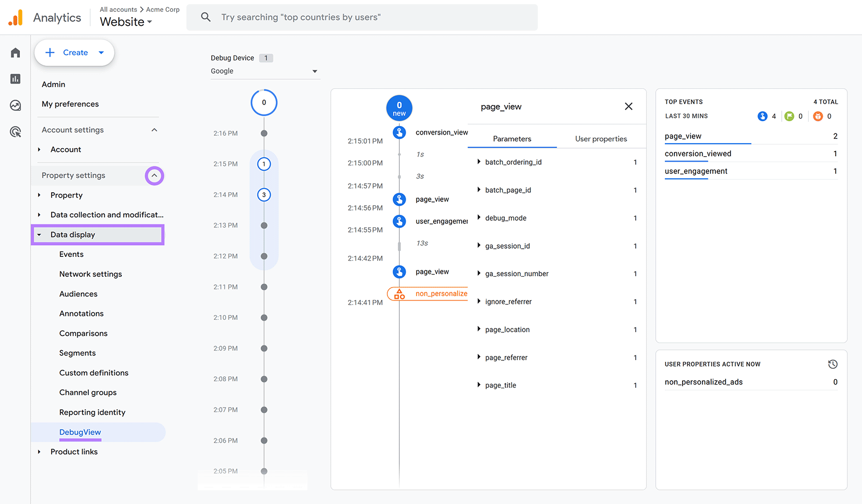The image size is (862, 504).
Task: Open Reporting identity in sidebar
Action: [x=92, y=412]
